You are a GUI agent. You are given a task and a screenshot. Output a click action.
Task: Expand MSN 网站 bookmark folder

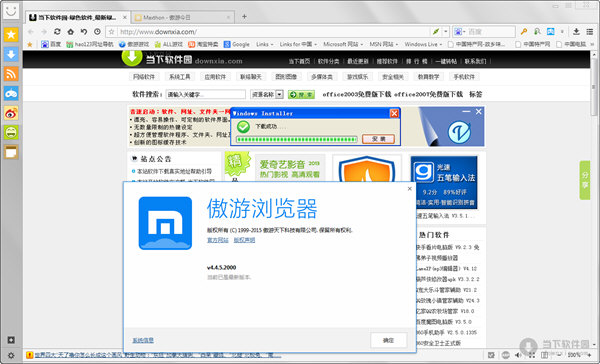tap(384, 44)
